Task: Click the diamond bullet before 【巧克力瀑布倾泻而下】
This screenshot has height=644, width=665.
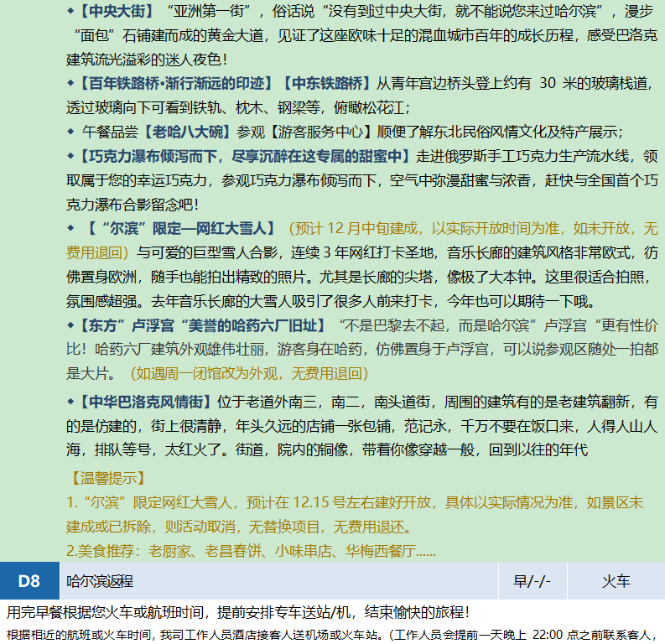Action: click(x=70, y=156)
